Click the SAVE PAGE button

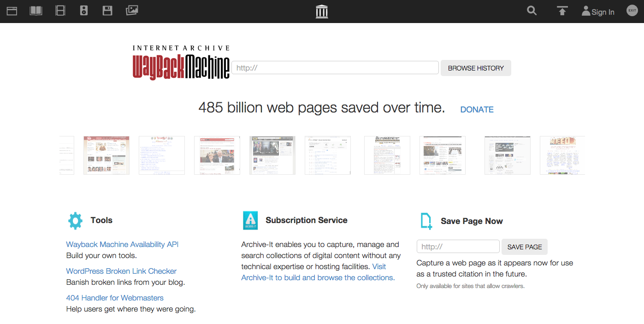pyautogui.click(x=525, y=247)
